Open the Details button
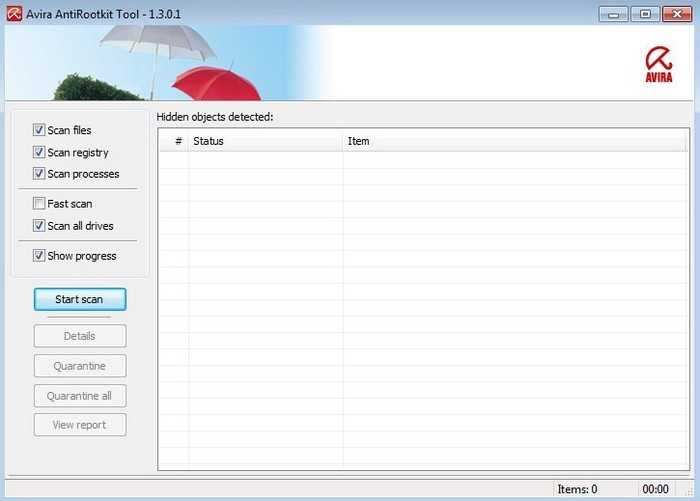 tap(80, 336)
